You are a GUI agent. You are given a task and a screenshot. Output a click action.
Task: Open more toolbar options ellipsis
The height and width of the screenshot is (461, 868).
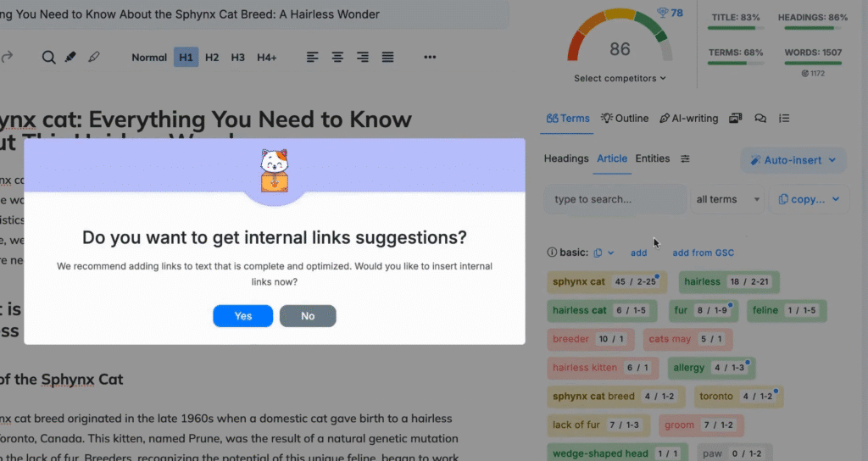click(x=430, y=57)
